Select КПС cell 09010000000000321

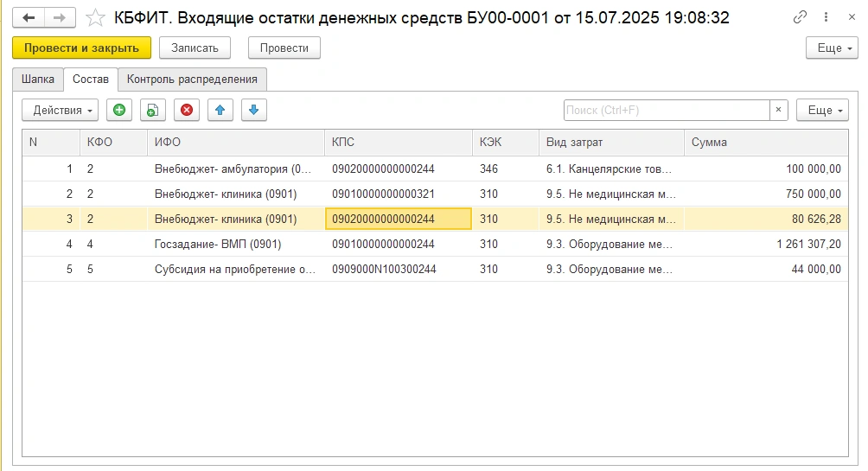[x=399, y=194]
